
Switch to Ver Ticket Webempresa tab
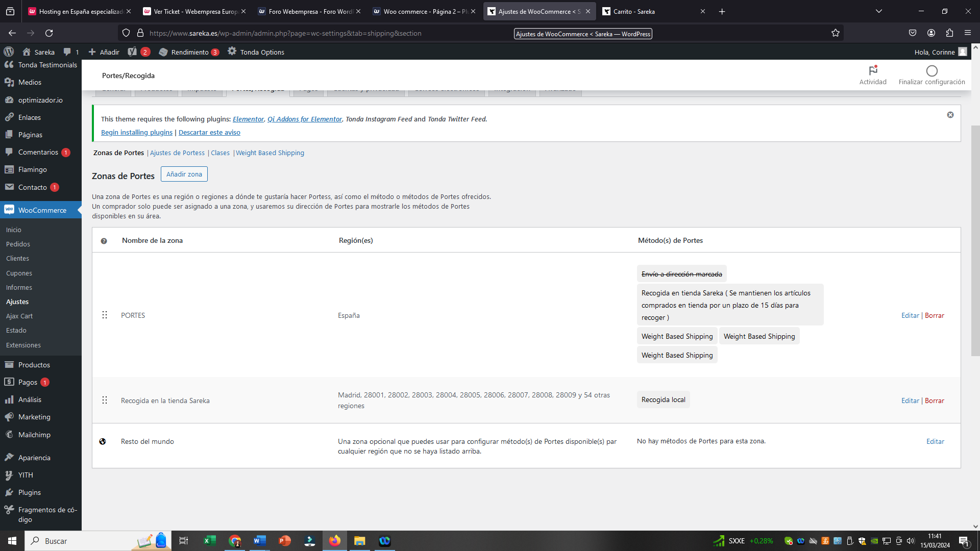click(194, 11)
